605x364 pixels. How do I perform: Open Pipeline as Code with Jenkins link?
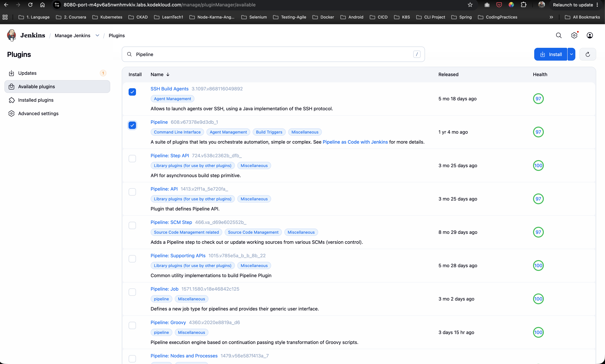point(355,142)
